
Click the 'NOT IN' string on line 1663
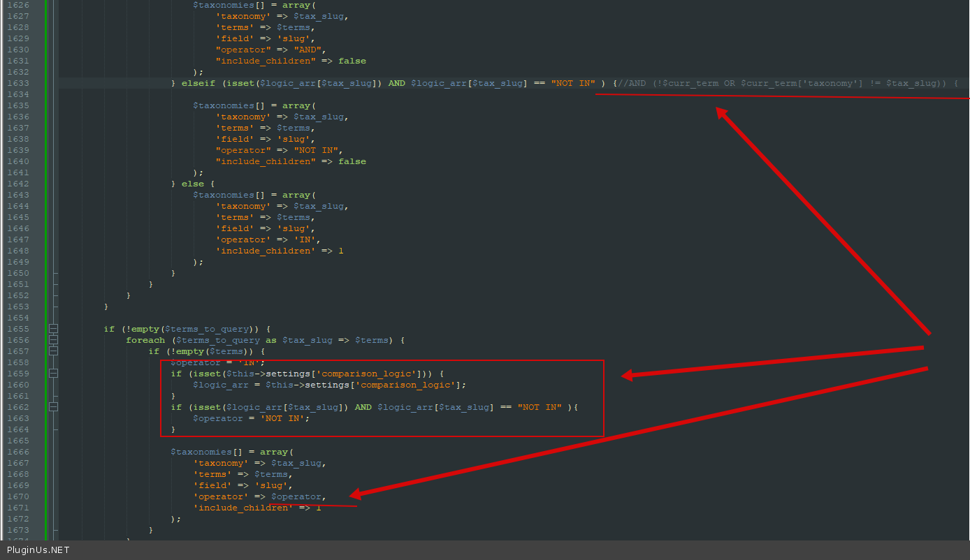pos(284,418)
